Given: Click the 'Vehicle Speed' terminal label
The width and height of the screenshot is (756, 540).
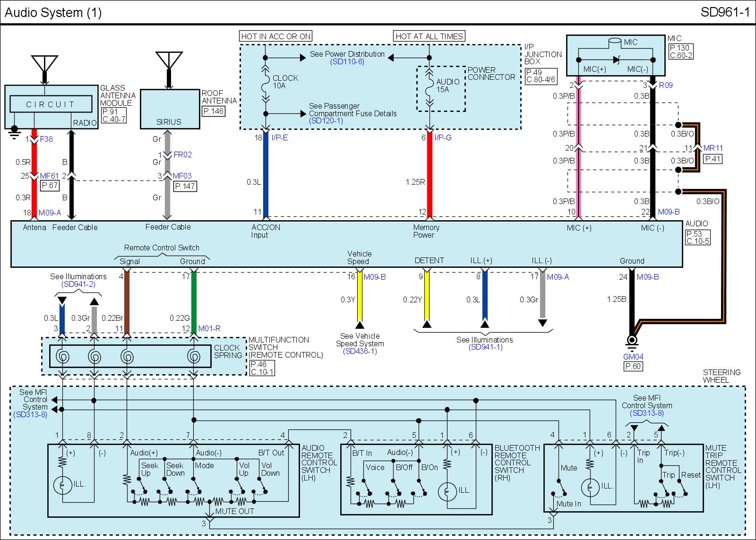Looking at the screenshot, I should point(359,257).
